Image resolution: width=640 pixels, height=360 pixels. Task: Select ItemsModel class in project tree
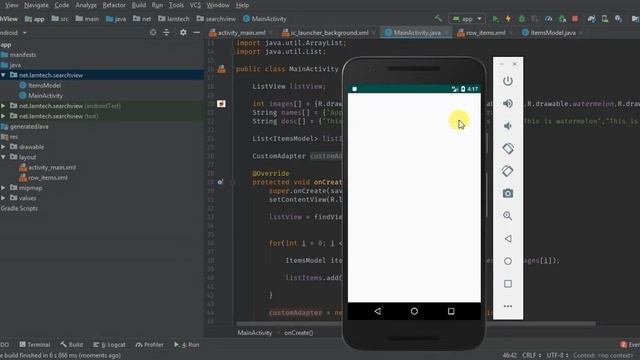(x=44, y=85)
